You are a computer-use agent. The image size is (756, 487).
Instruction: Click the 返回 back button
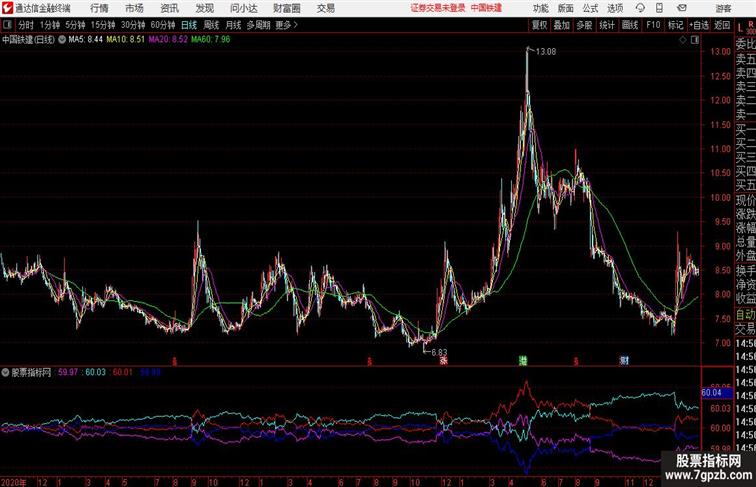(722, 25)
